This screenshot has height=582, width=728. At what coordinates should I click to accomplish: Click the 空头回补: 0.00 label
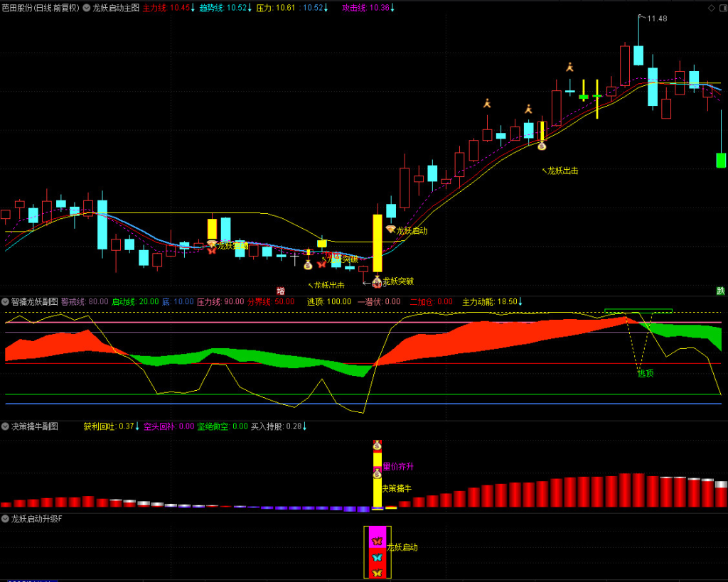(169, 426)
